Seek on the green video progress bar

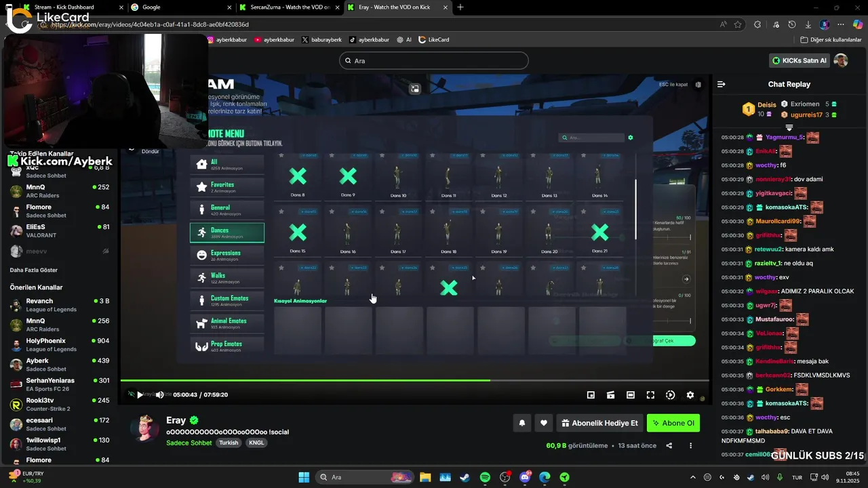(414, 380)
